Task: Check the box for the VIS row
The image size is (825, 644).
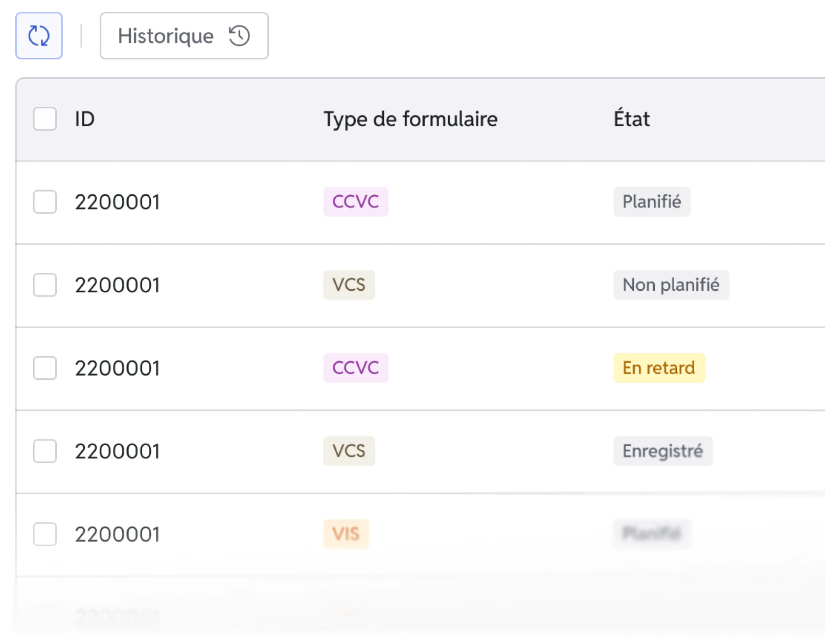Action: (45, 534)
